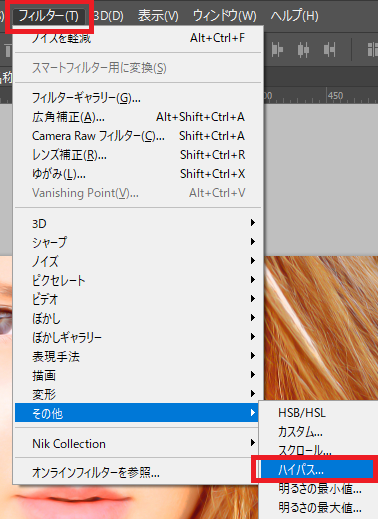Viewport: 378px width, 519px height.
Task: Select レンズ補正(R)... entry
Action: [138, 155]
